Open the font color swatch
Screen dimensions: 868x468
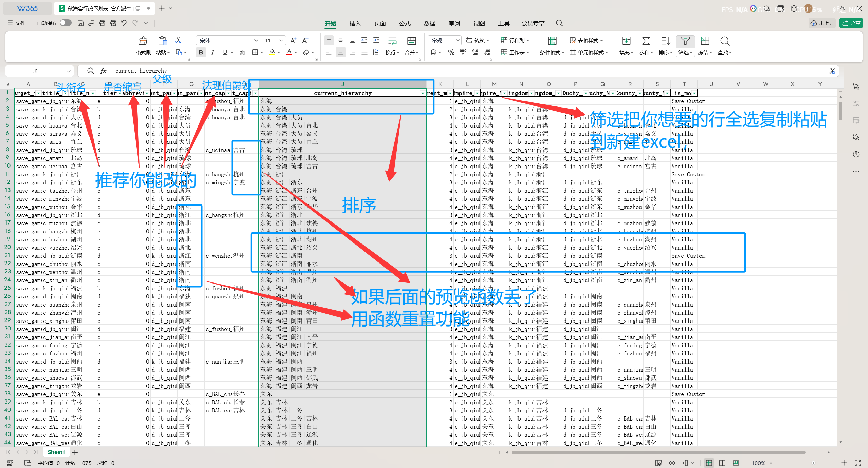tap(289, 52)
